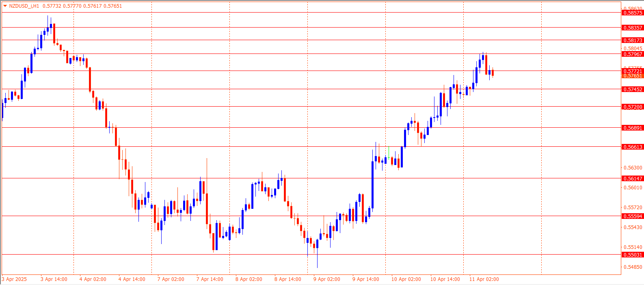
Task: Click the 8 Apr 14:00 time label
Action: pos(288,279)
